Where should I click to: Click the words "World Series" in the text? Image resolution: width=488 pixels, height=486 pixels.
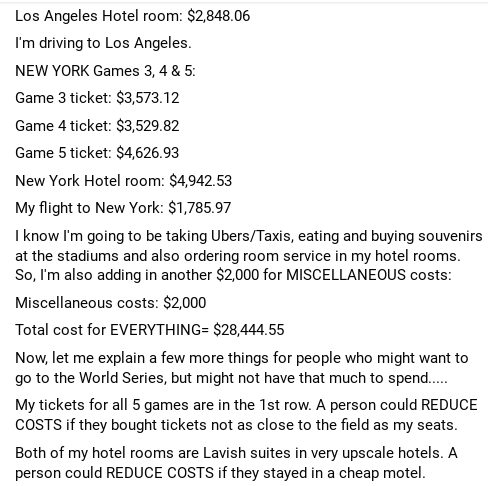[x=123, y=378]
